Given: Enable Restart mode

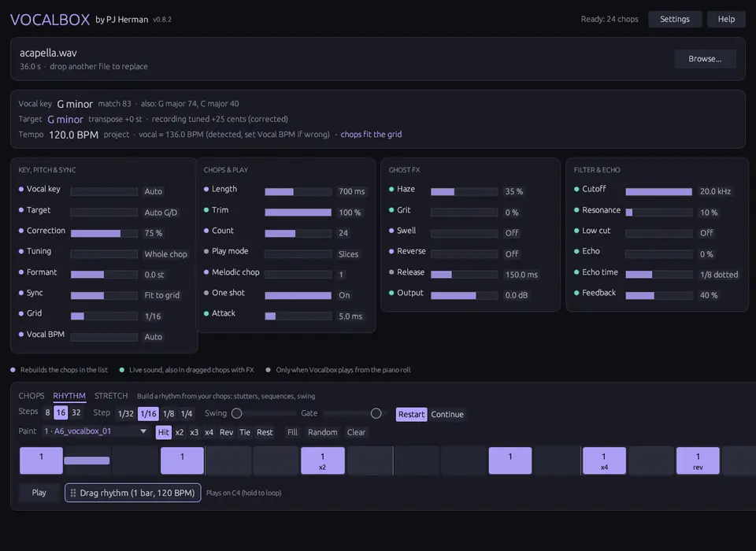Looking at the screenshot, I should coord(411,415).
